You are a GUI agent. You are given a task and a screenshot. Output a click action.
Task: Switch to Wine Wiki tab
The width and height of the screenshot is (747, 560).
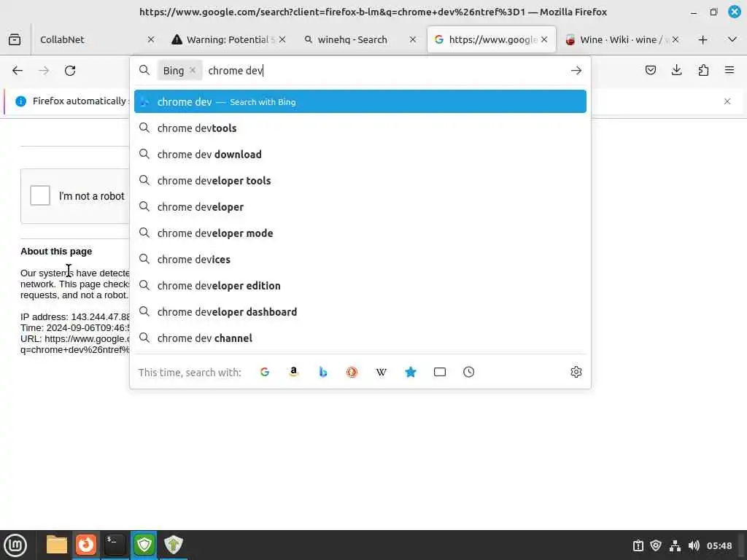(622, 39)
